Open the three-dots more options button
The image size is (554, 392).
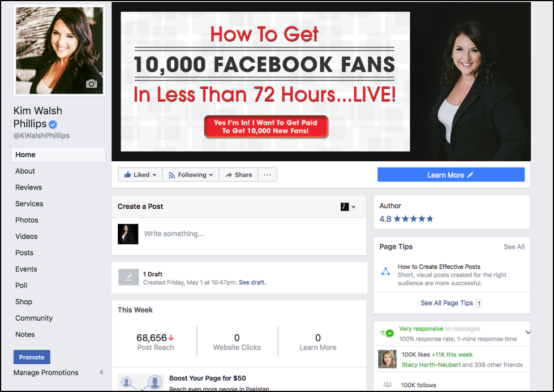(x=267, y=175)
